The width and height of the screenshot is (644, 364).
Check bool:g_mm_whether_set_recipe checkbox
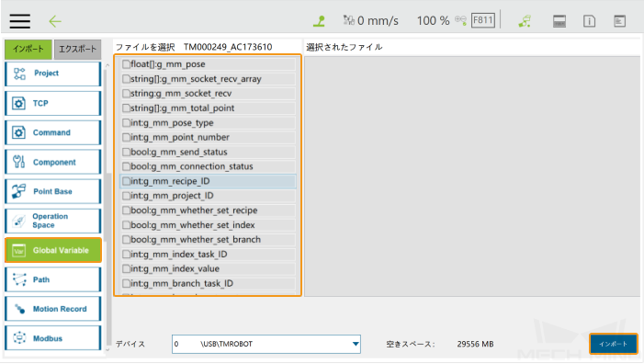(x=126, y=210)
